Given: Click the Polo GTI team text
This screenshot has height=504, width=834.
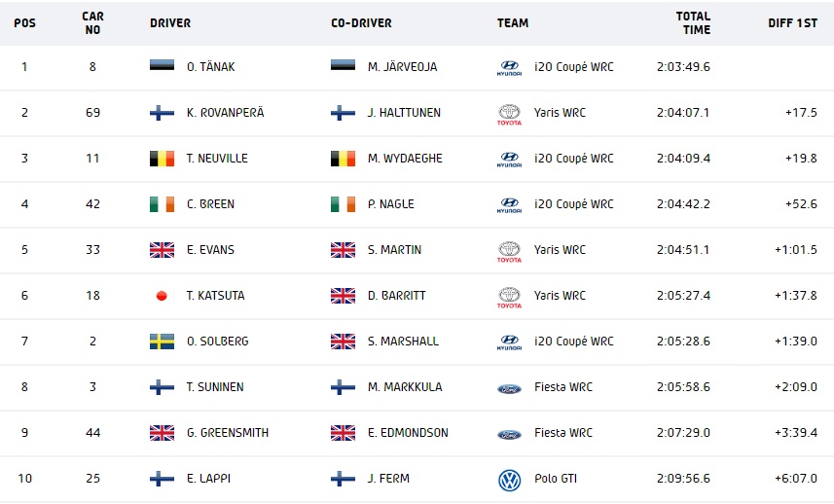Looking at the screenshot, I should (x=556, y=479).
